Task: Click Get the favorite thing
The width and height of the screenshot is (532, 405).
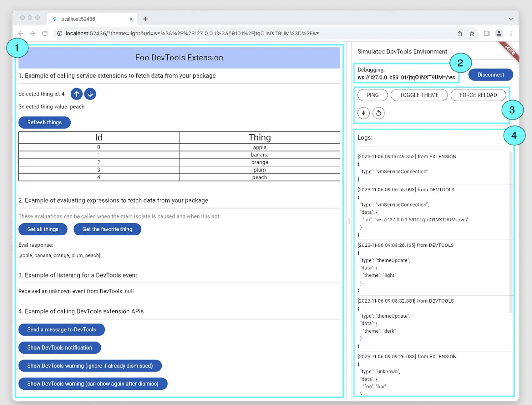Action: [107, 229]
